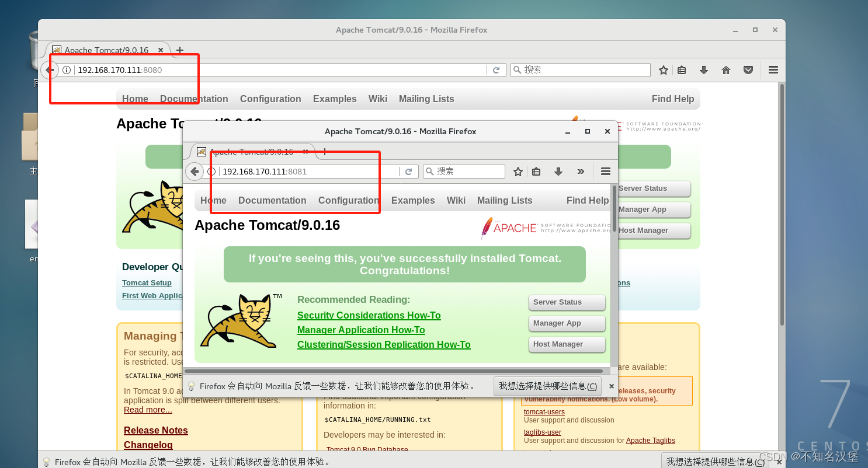868x468 pixels.
Task: Click the vertical scrollbar in the front window
Action: [x=614, y=208]
